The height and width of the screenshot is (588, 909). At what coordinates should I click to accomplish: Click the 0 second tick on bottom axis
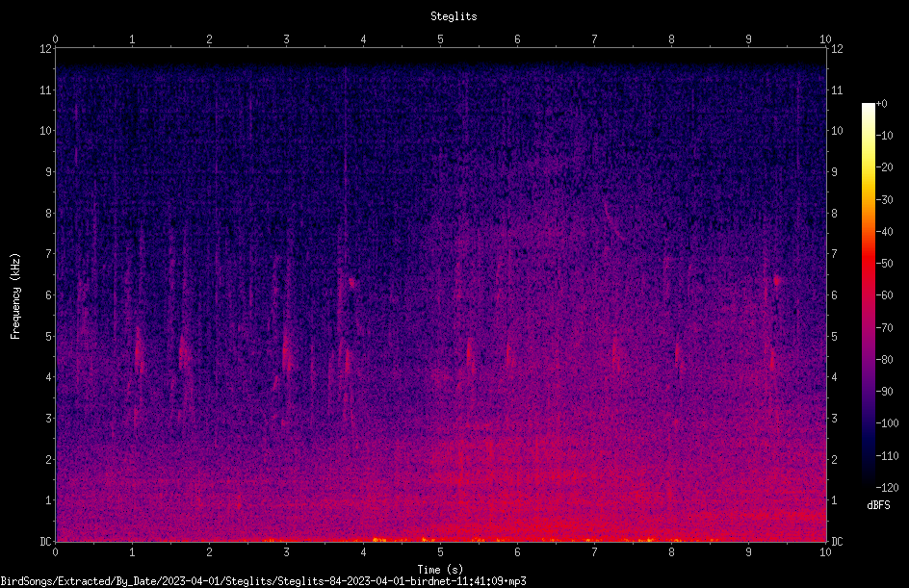(55, 552)
